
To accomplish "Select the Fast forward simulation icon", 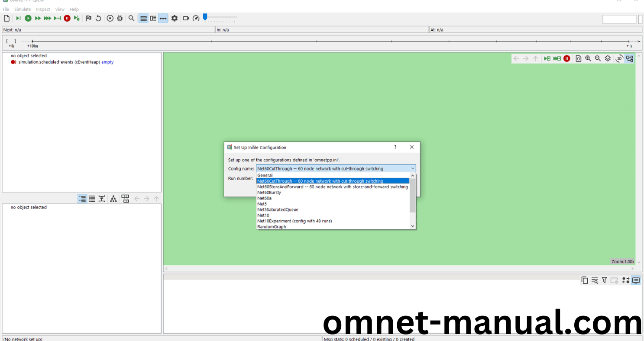I will coord(38,18).
